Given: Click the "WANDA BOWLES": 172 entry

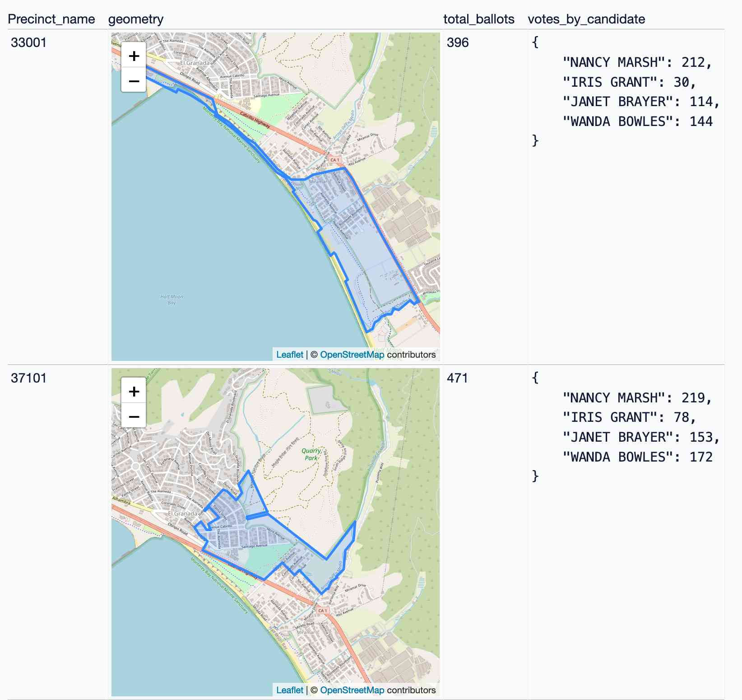Looking at the screenshot, I should [637, 457].
